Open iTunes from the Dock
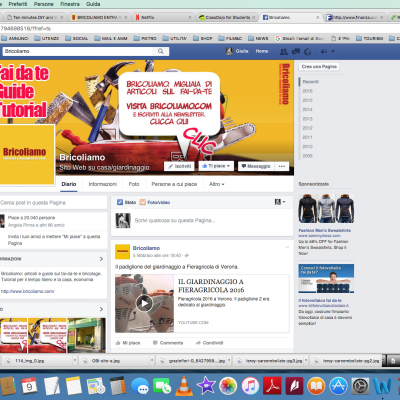 (x=250, y=386)
